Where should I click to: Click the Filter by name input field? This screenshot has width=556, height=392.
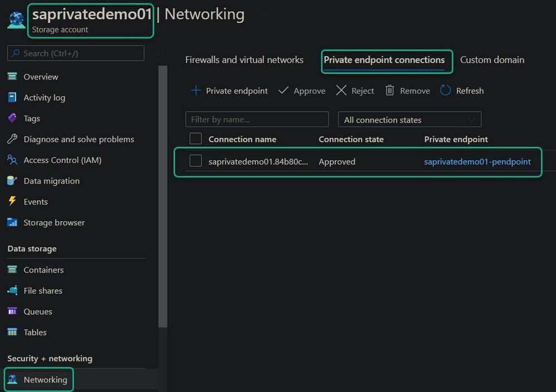[257, 120]
